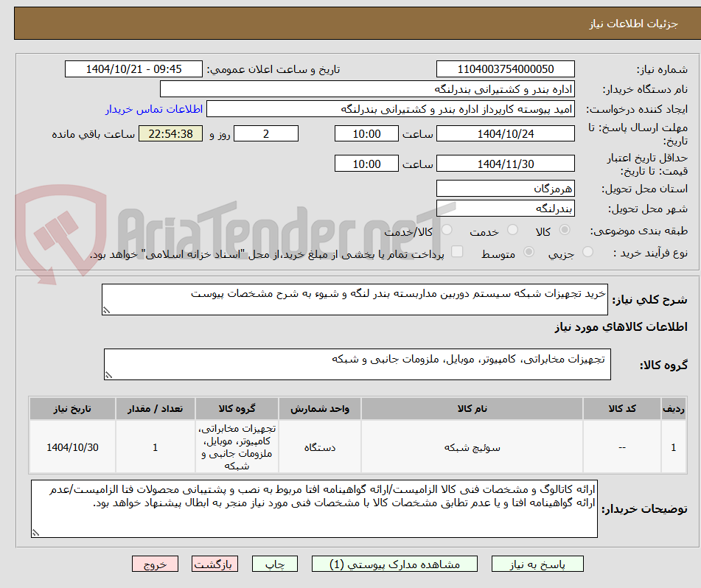
Task: Click the چاپ print button
Action: (x=274, y=564)
